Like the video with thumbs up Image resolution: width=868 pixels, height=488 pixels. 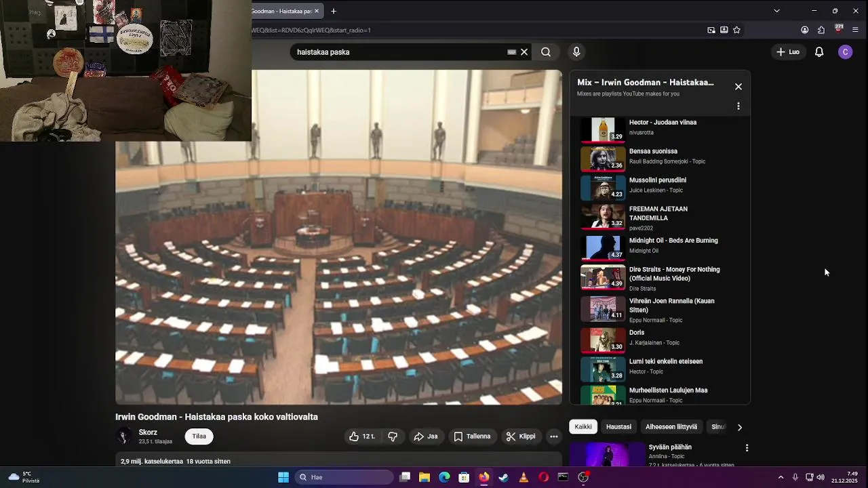(x=362, y=436)
